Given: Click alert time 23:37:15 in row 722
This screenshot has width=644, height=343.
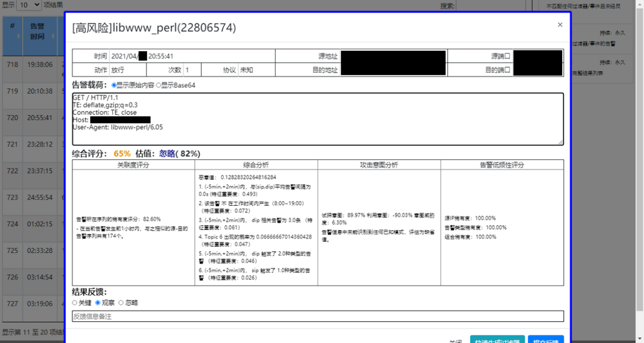Looking at the screenshot, I should [40, 171].
